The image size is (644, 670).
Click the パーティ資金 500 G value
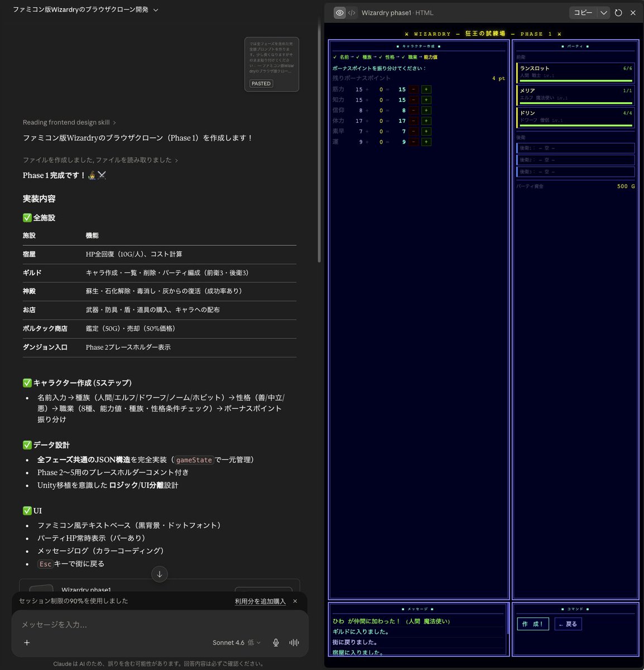coord(626,186)
